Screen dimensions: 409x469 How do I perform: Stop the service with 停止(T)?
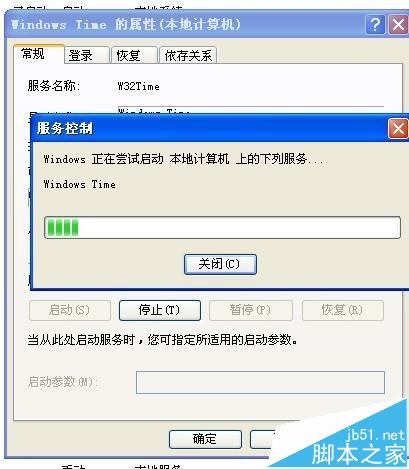pos(160,310)
